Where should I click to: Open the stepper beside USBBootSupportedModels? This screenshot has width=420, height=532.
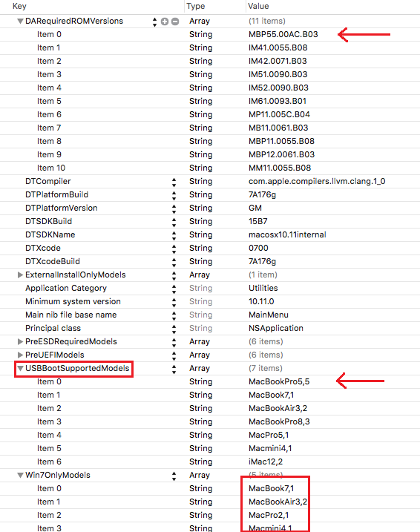click(x=174, y=370)
